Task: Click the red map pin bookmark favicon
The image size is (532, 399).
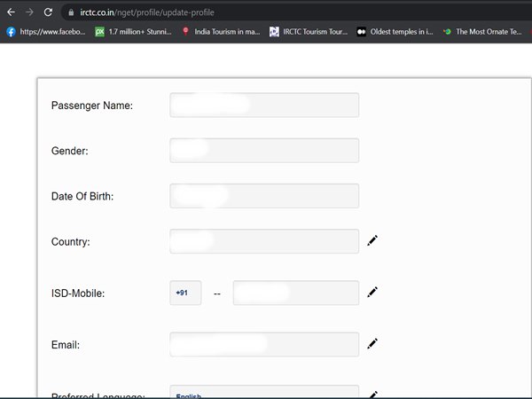Action: tap(185, 32)
